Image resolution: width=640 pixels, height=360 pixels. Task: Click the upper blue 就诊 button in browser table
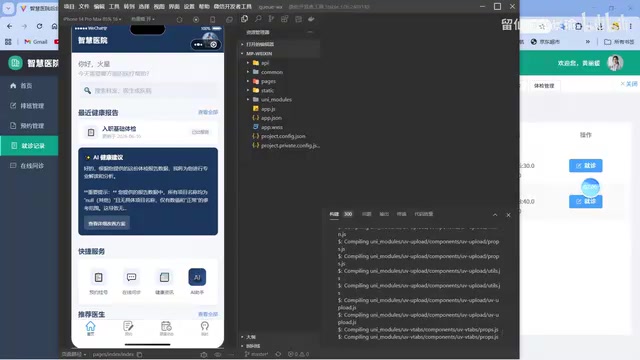[x=585, y=166]
